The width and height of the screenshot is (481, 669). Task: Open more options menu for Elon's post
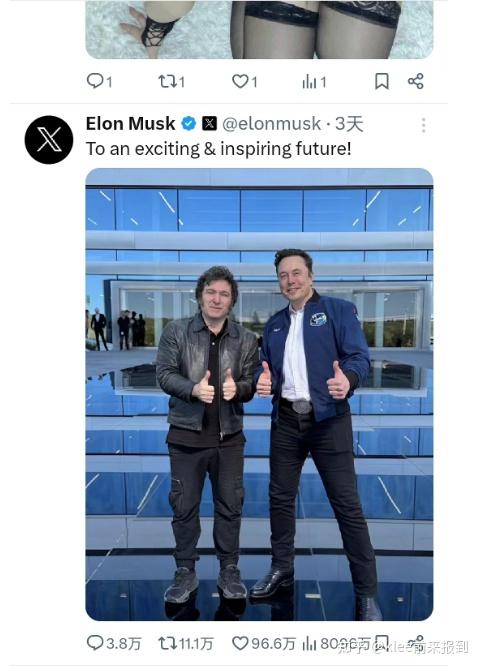pos(423,125)
